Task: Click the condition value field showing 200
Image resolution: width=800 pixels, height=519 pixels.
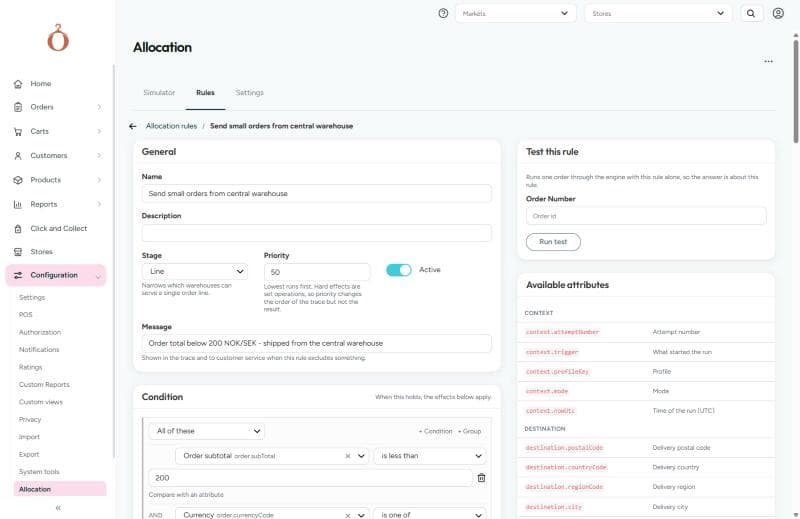Action: coord(310,478)
